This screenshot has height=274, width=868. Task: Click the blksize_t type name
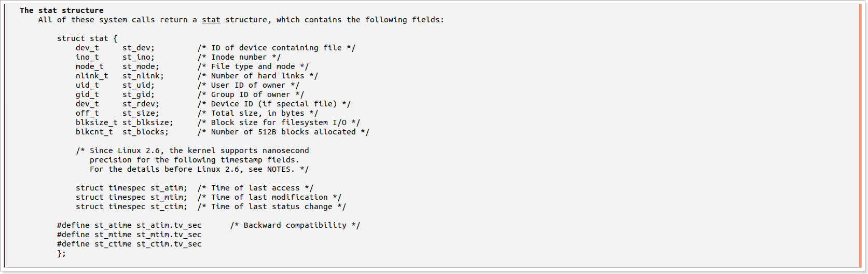(97, 122)
